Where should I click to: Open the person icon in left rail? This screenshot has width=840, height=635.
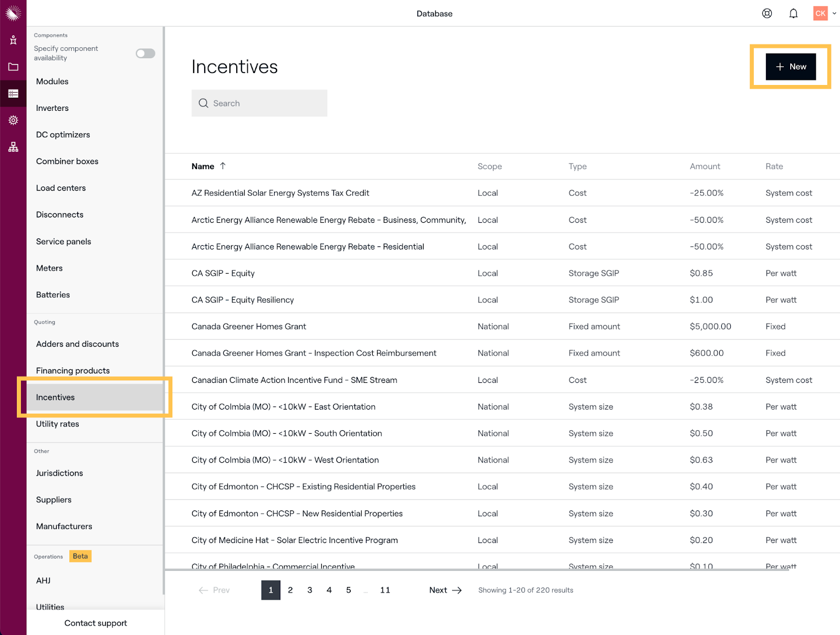13,40
